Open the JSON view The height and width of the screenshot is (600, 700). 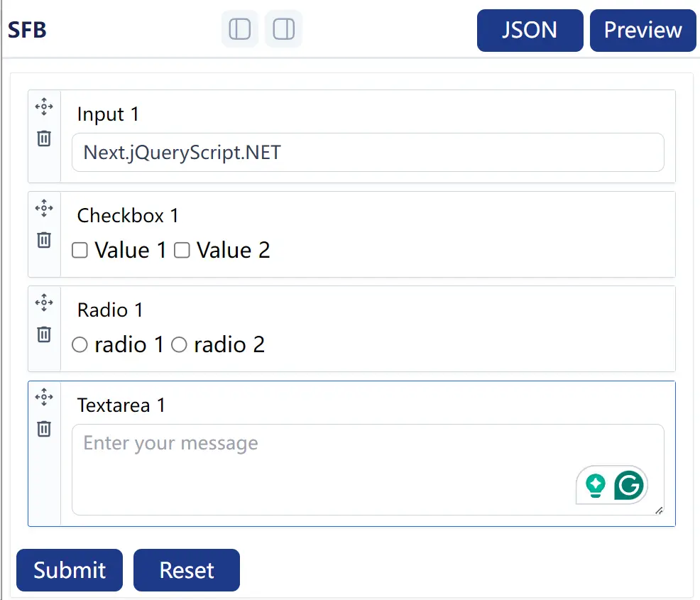point(530,31)
